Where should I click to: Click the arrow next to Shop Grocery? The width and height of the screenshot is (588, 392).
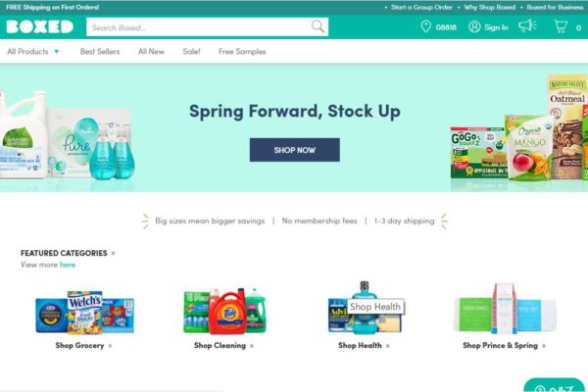click(110, 346)
